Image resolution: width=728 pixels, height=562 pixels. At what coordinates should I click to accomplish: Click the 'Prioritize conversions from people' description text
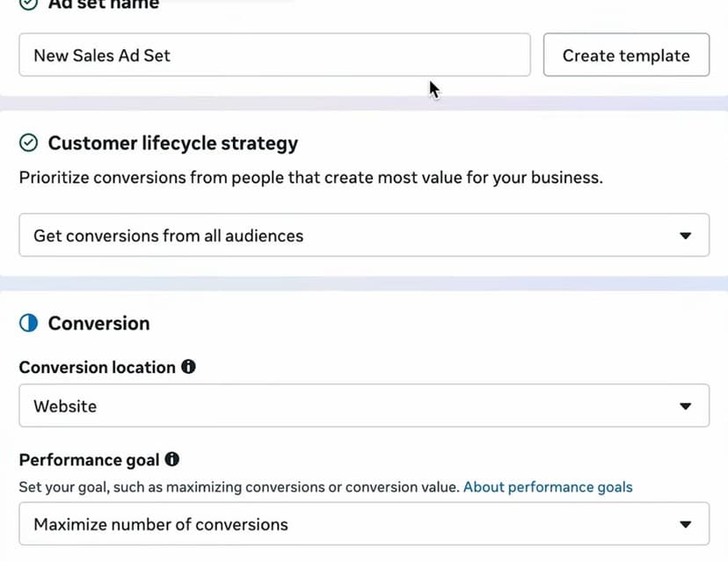[x=311, y=178]
